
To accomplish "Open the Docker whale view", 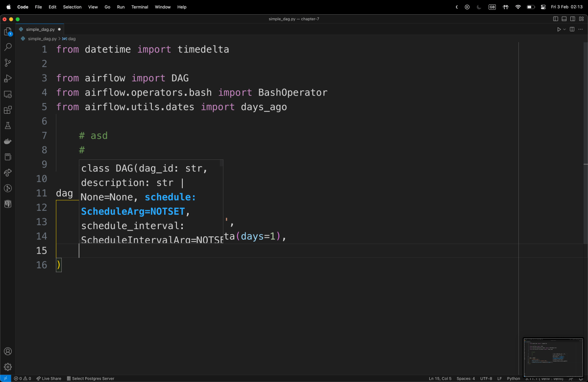I will [8, 141].
